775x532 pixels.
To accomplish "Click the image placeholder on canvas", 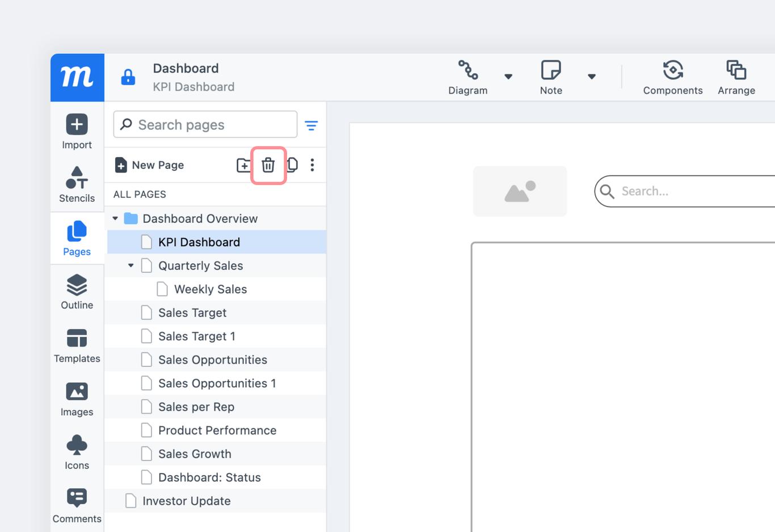I will pos(520,191).
